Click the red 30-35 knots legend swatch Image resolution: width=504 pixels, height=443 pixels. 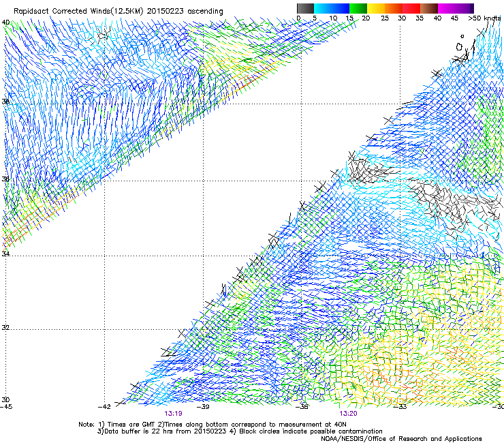pos(411,8)
